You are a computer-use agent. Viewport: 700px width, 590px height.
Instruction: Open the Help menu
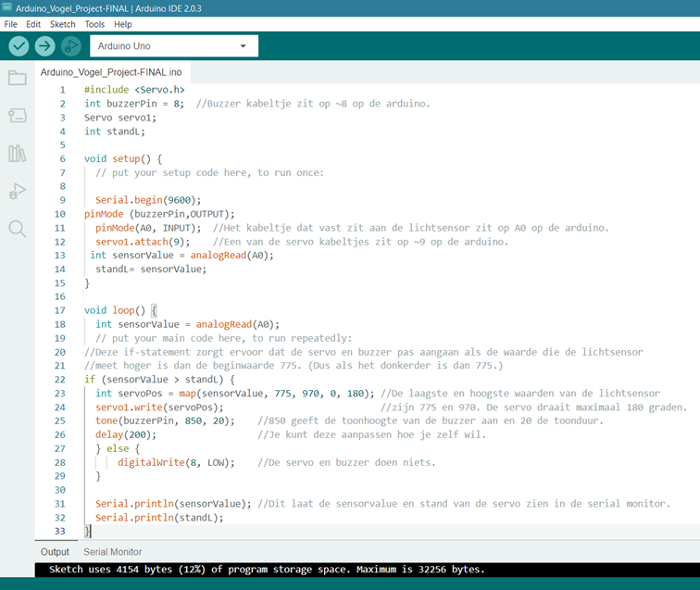click(123, 24)
